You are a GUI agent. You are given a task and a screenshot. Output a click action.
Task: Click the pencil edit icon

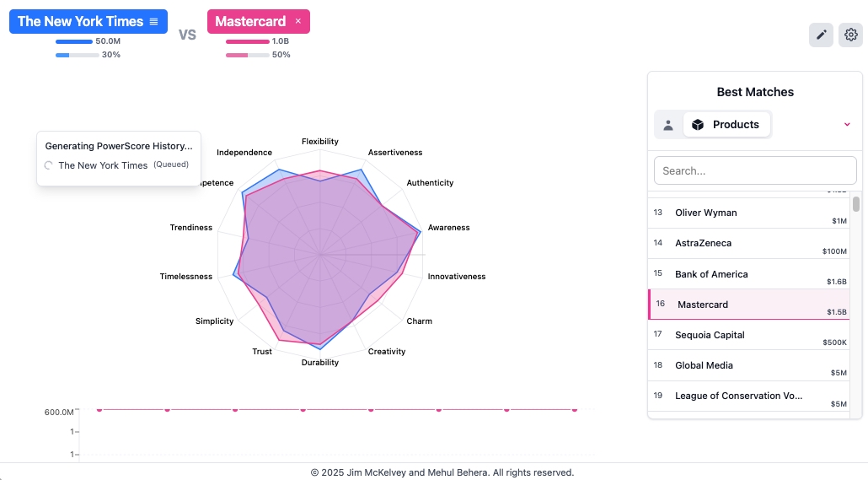pyautogui.click(x=821, y=35)
